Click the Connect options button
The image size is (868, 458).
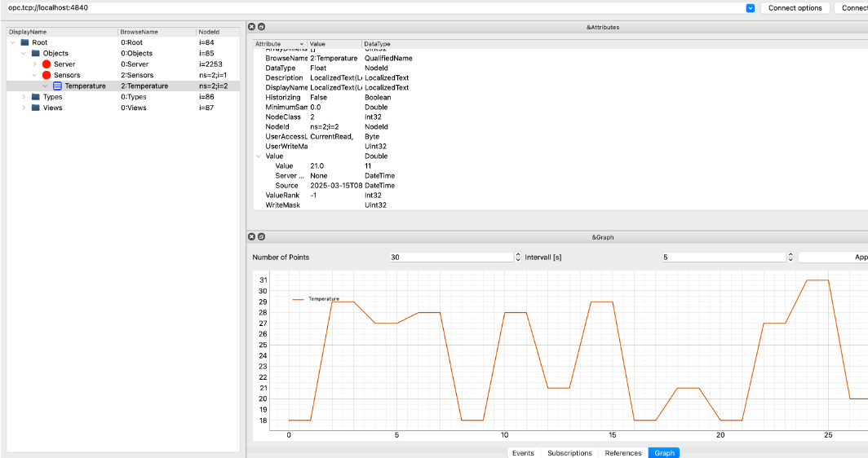[795, 8]
